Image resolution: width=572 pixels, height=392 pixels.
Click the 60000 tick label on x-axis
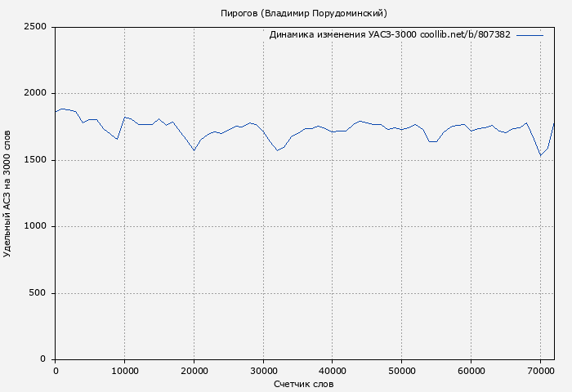pyautogui.click(x=471, y=371)
